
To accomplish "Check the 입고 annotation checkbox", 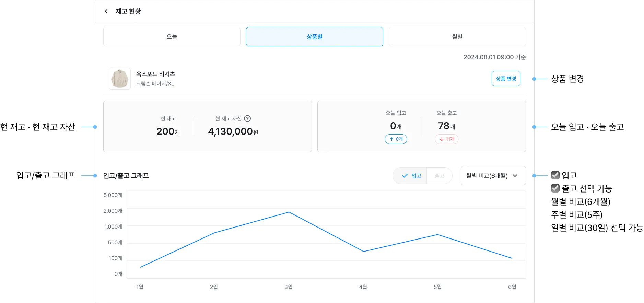I will [555, 175].
